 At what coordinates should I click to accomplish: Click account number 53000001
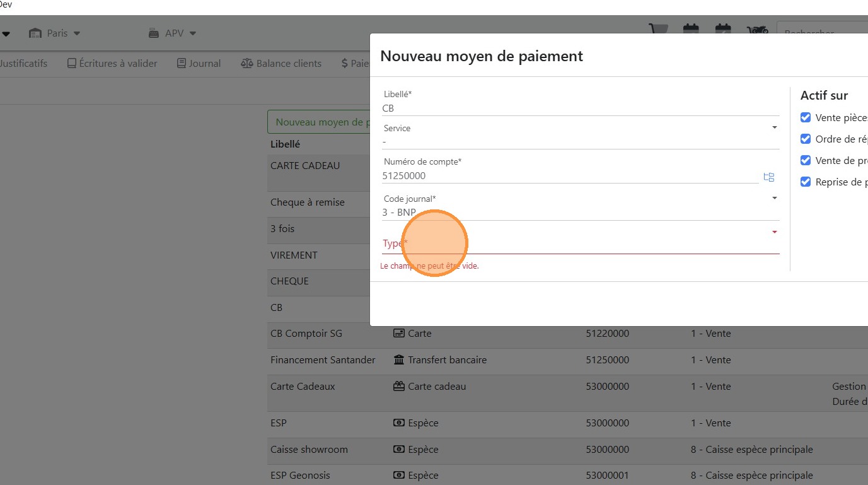click(x=607, y=476)
